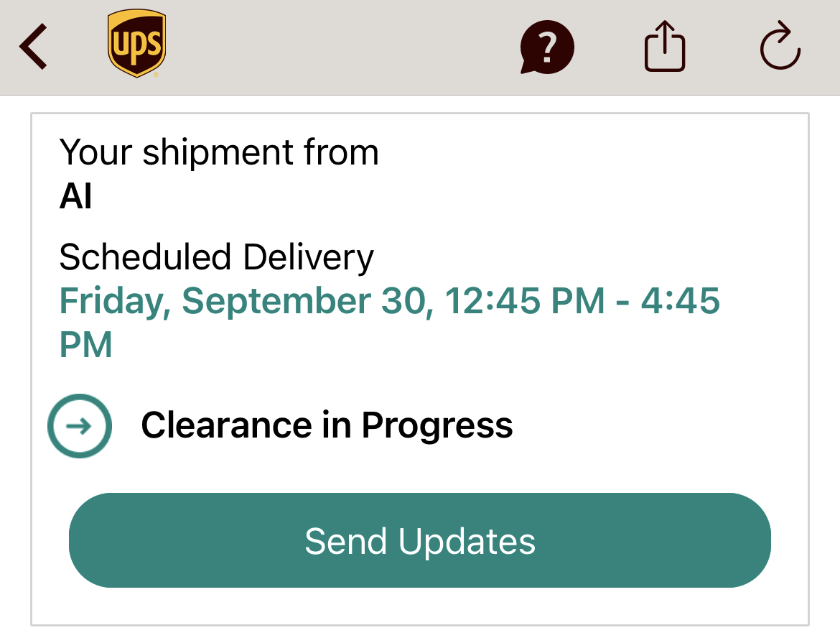Refresh tracking with the reload icon

[x=780, y=48]
